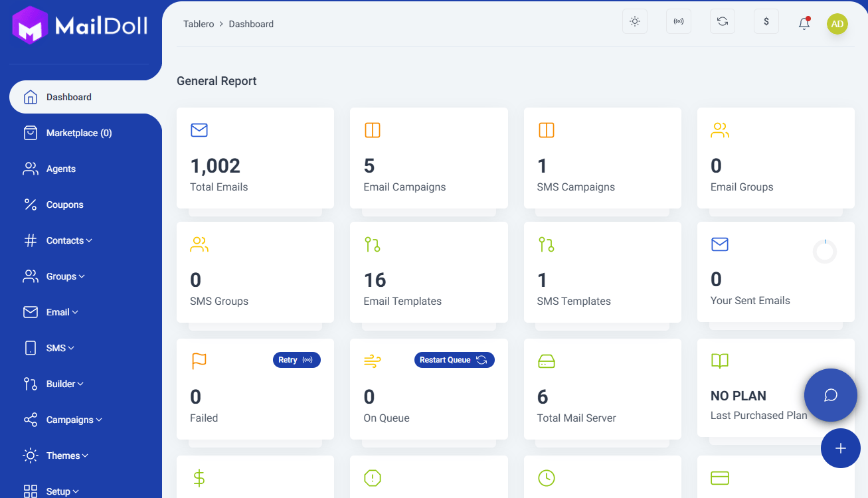Click the SMS phone icon in sidebar
Image resolution: width=868 pixels, height=498 pixels.
pos(31,348)
